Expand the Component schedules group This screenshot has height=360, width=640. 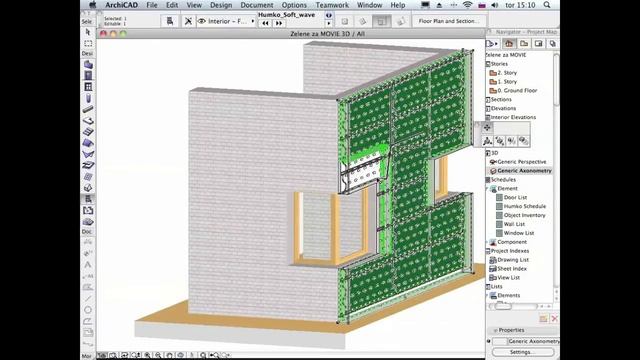(487, 242)
